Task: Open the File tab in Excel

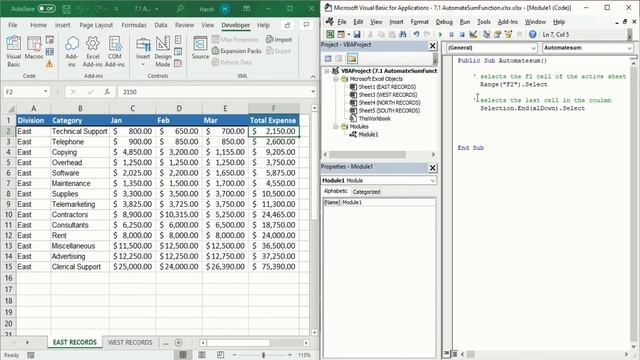Action: pyautogui.click(x=13, y=25)
